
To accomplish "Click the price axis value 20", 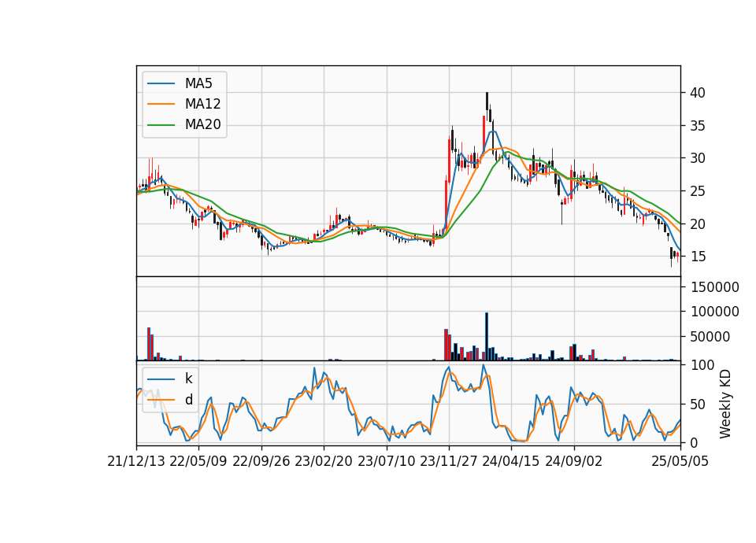I will tap(698, 224).
